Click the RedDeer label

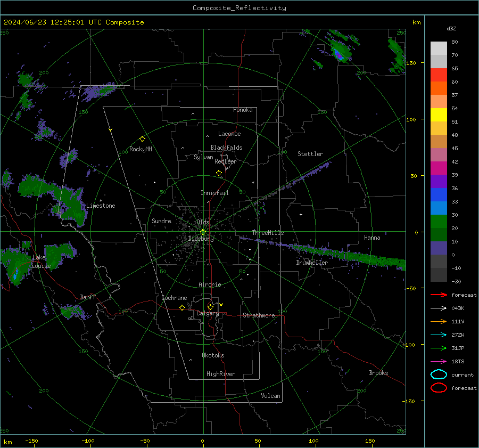(226, 161)
